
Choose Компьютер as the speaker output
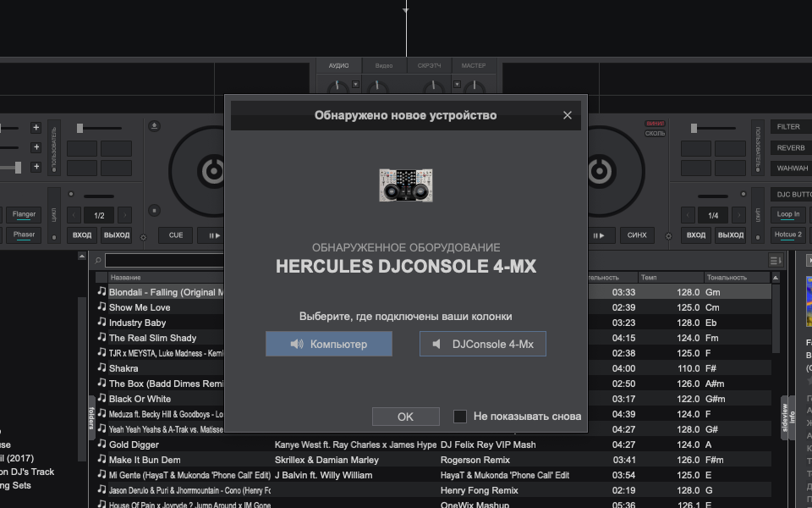click(x=329, y=345)
